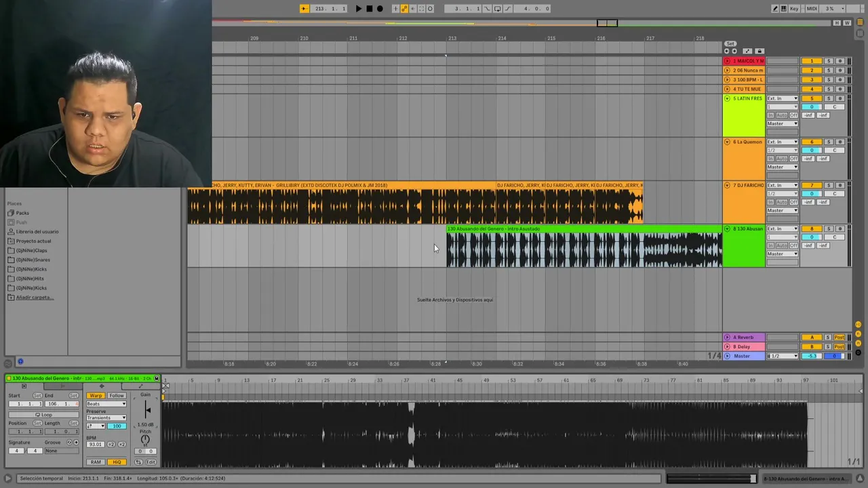
Task: Toggle the Automation Arm icon
Action: [x=404, y=9]
